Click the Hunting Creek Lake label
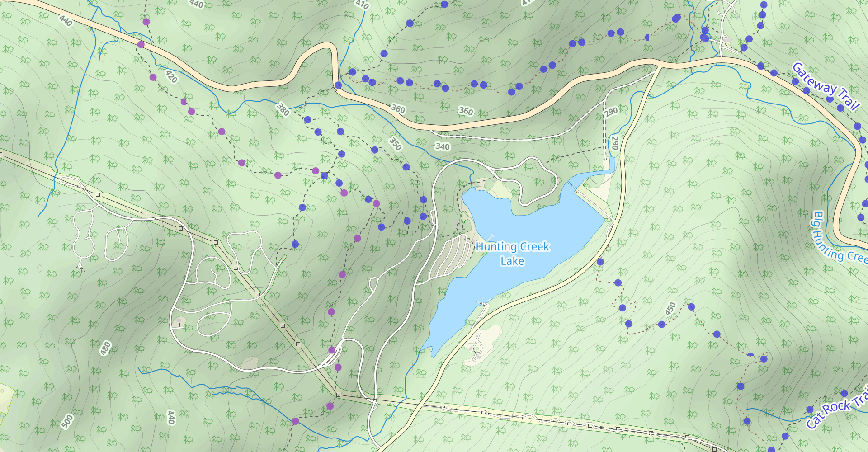The image size is (868, 452). pyautogui.click(x=512, y=254)
